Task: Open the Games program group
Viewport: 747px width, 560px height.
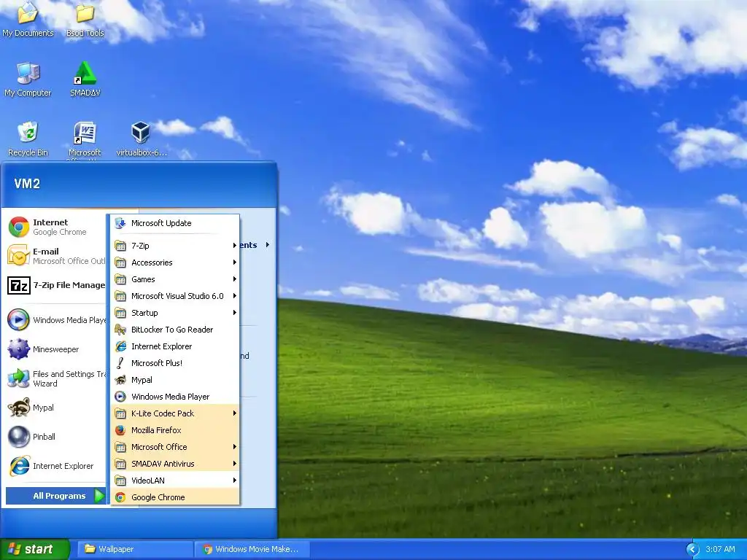Action: coord(175,279)
